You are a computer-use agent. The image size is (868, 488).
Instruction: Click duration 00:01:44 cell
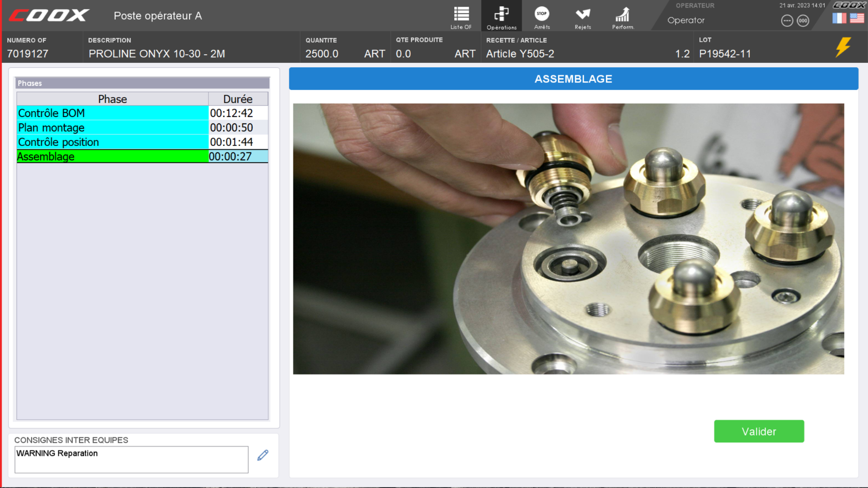click(238, 142)
